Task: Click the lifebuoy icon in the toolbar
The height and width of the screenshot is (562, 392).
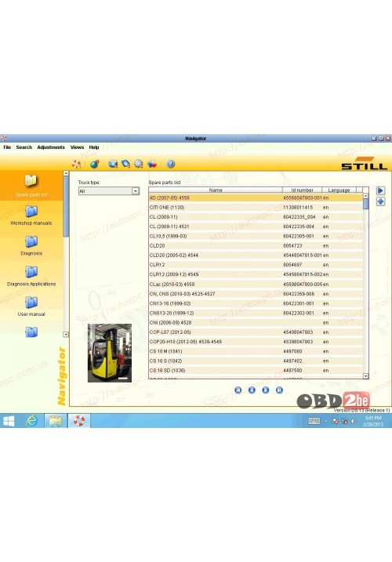Action: (76, 164)
